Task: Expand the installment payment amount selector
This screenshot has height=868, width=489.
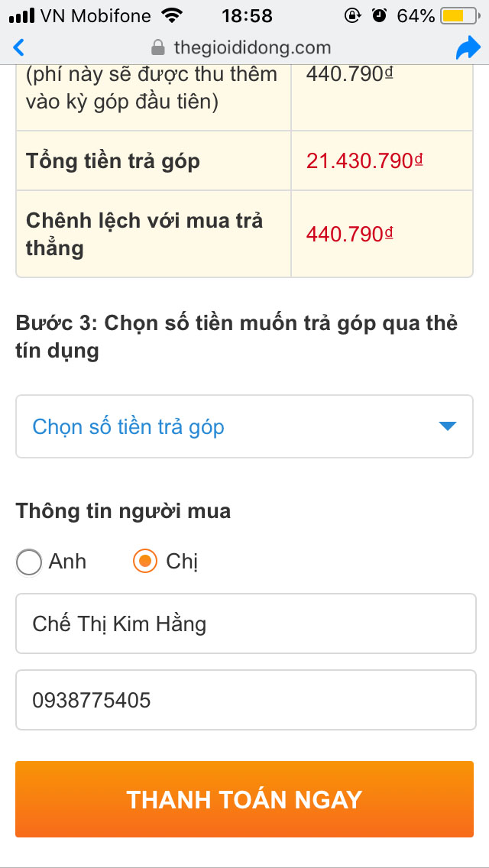Action: tap(244, 426)
